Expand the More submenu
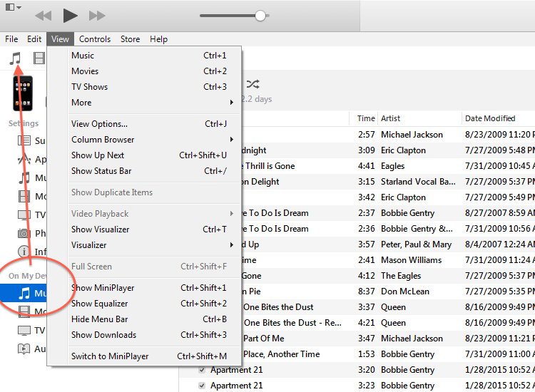 pyautogui.click(x=152, y=103)
